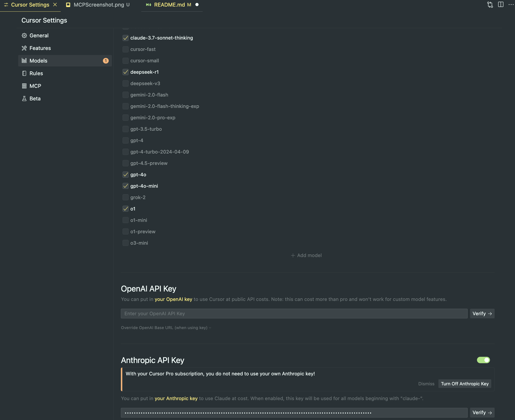The width and height of the screenshot is (515, 420).
Task: Open the Rules settings section
Action: pos(65,73)
